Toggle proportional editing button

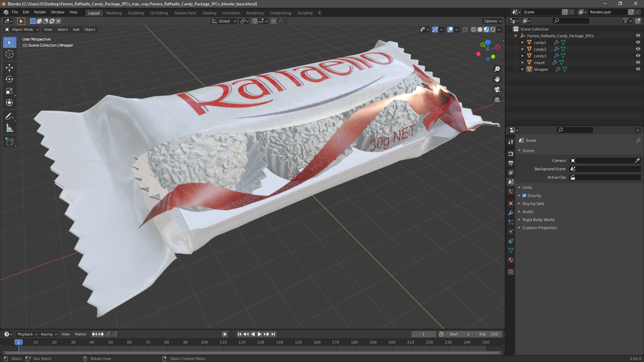[274, 21]
